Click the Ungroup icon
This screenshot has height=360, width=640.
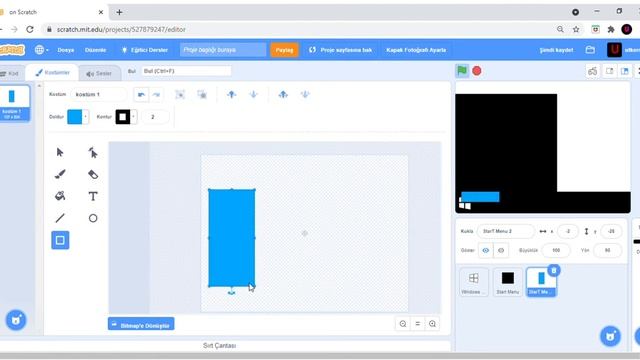[x=202, y=95]
